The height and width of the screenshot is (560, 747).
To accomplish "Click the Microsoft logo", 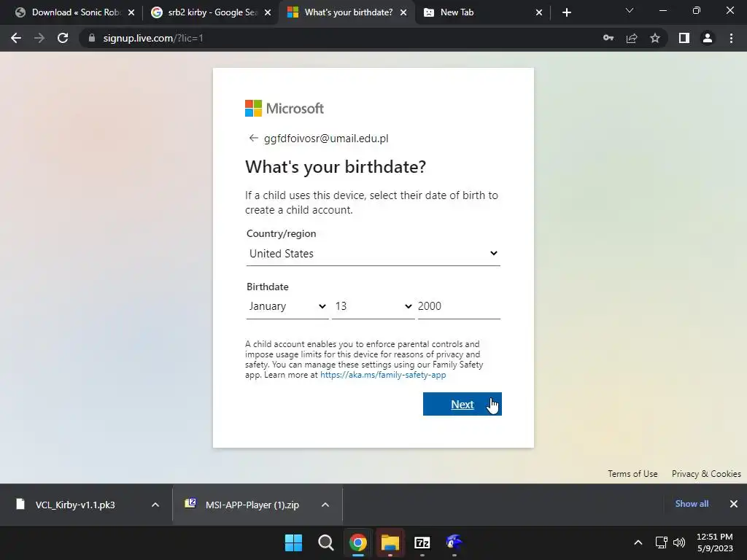I will point(285,109).
